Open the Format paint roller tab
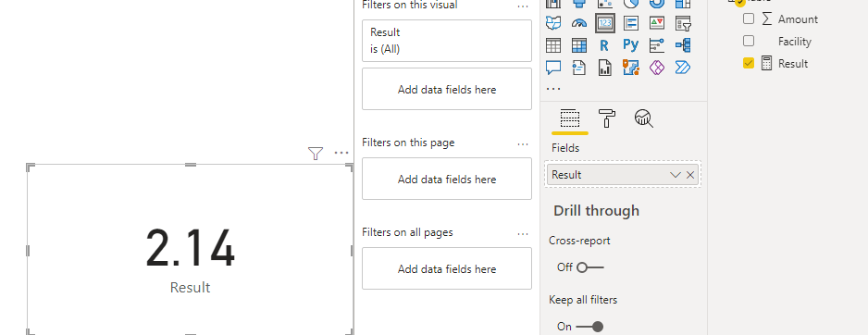 tap(607, 118)
